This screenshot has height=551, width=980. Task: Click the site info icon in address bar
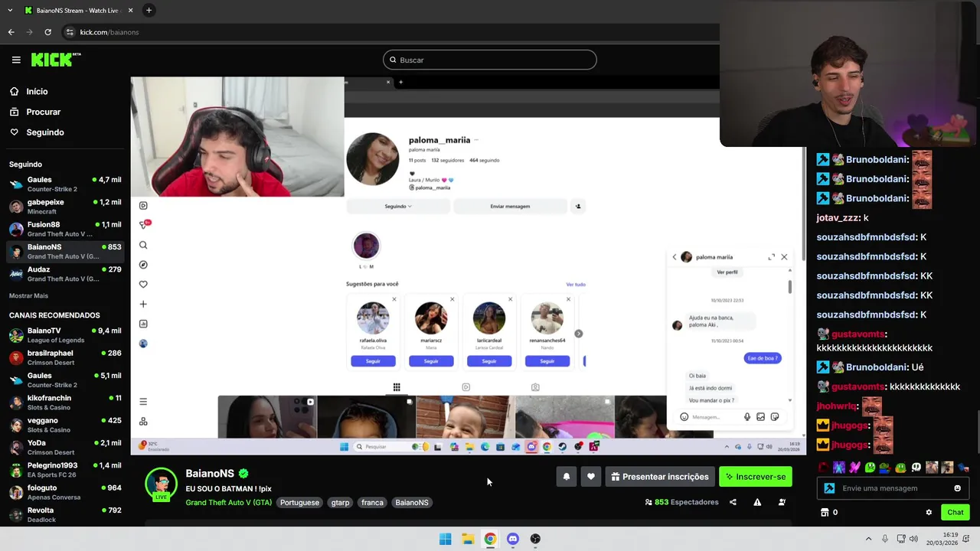(x=70, y=32)
